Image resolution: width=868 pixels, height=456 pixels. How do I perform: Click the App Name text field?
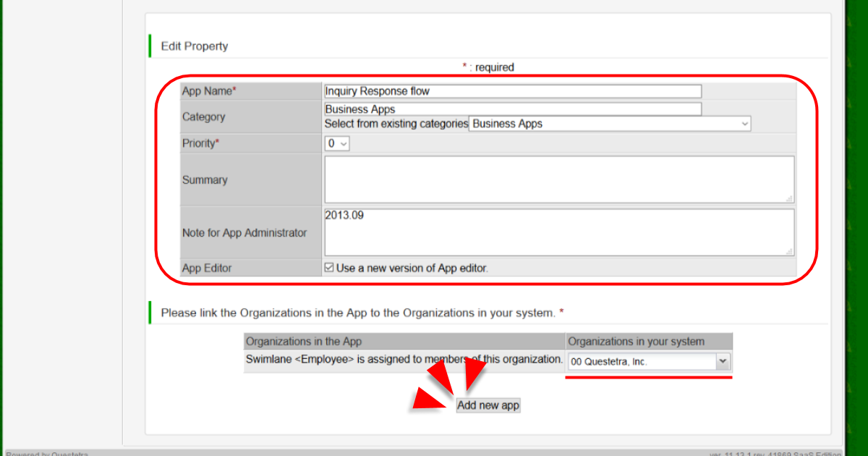tap(513, 91)
